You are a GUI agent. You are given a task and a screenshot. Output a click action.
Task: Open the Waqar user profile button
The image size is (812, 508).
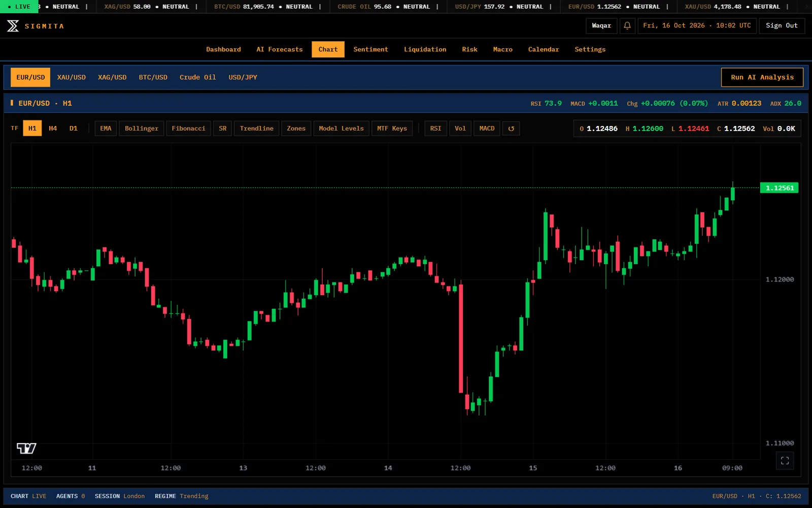point(601,25)
